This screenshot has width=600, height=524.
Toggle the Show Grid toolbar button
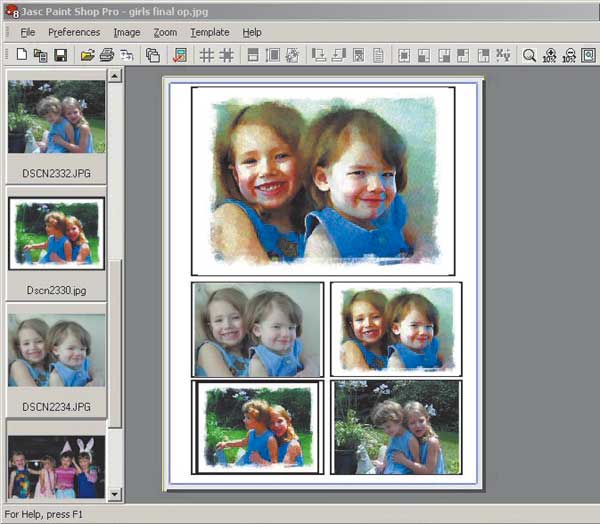tap(207, 56)
